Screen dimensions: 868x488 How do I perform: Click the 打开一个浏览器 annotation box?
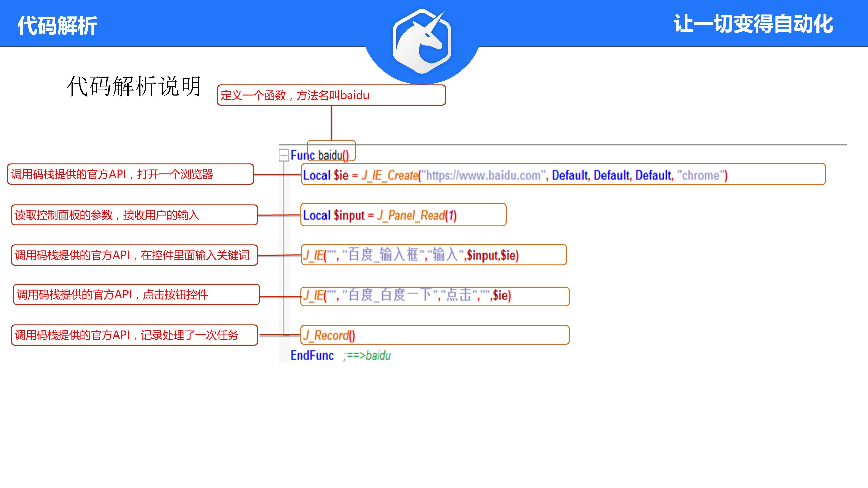130,175
